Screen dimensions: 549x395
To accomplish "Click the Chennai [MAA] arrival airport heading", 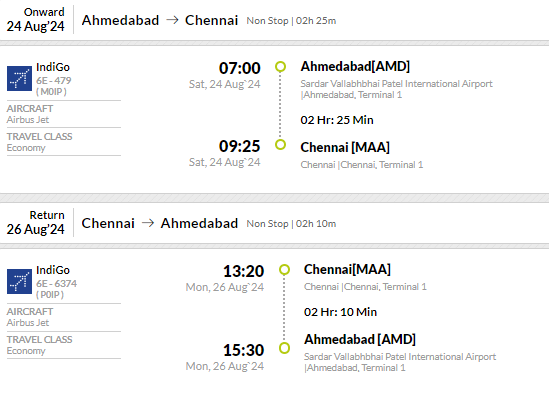I will coord(345,147).
